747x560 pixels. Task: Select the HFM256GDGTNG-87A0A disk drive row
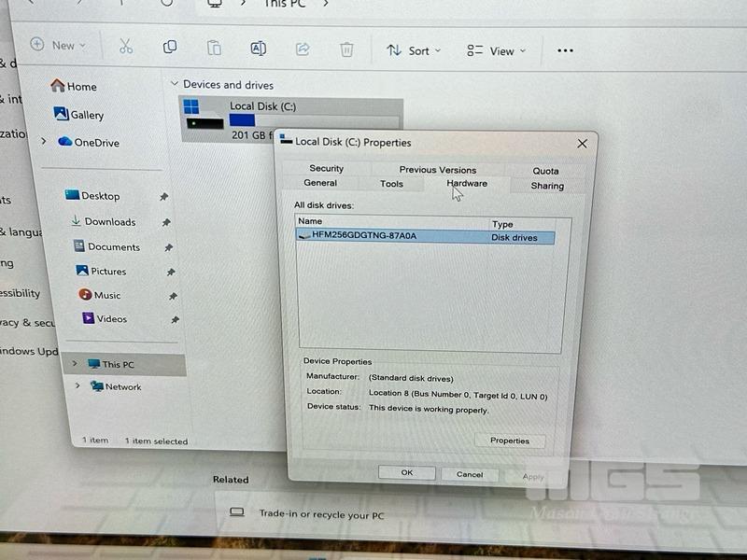tap(392, 236)
